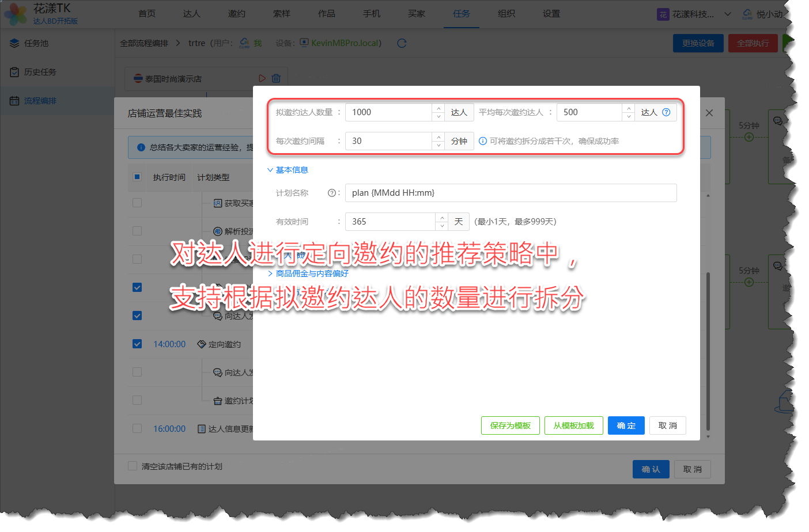Open 任务池 in the sidebar
The width and height of the screenshot is (809, 532).
[36, 43]
